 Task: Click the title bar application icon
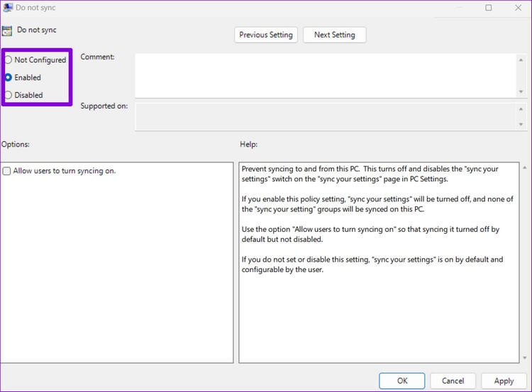pyautogui.click(x=8, y=8)
